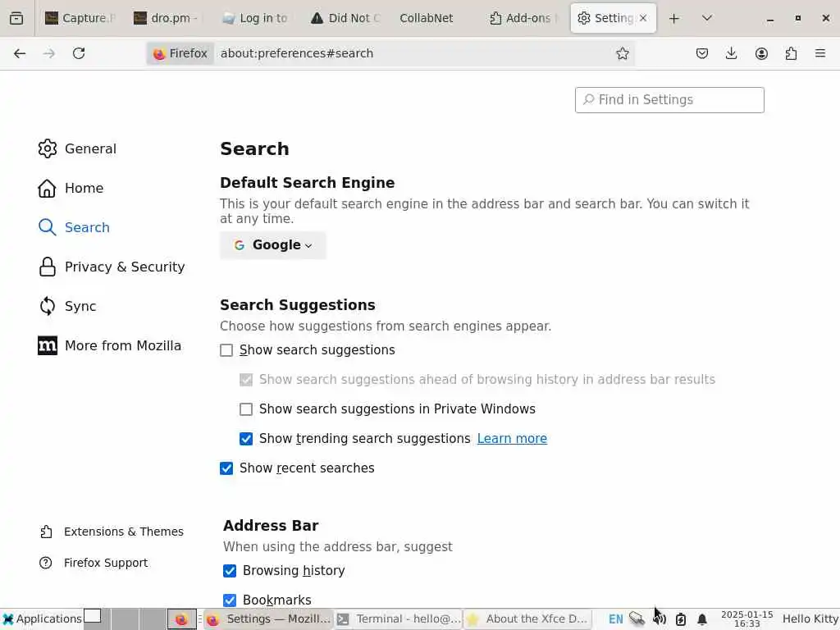Uncheck Show recent searches
Screen dimensions: 840x630
click(x=226, y=468)
